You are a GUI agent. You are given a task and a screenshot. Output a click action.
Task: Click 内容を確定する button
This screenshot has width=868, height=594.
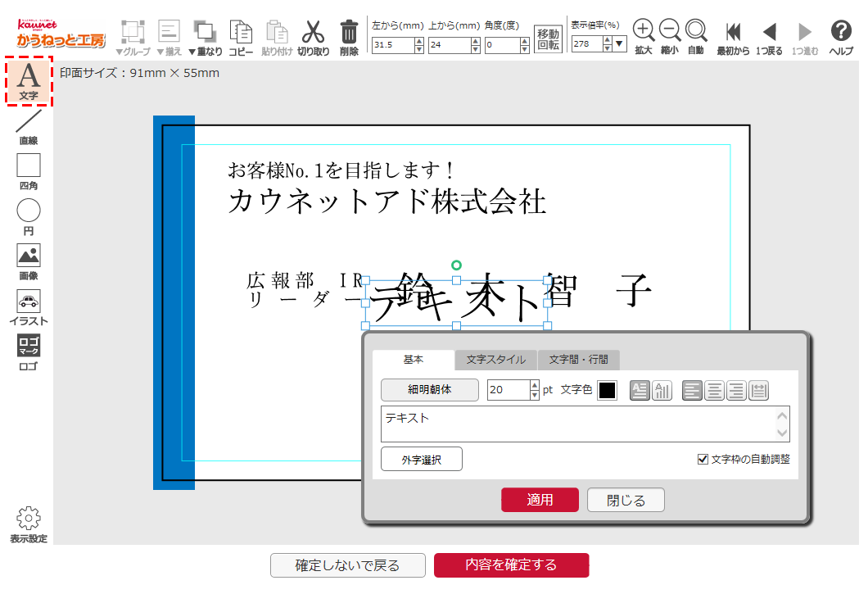512,565
